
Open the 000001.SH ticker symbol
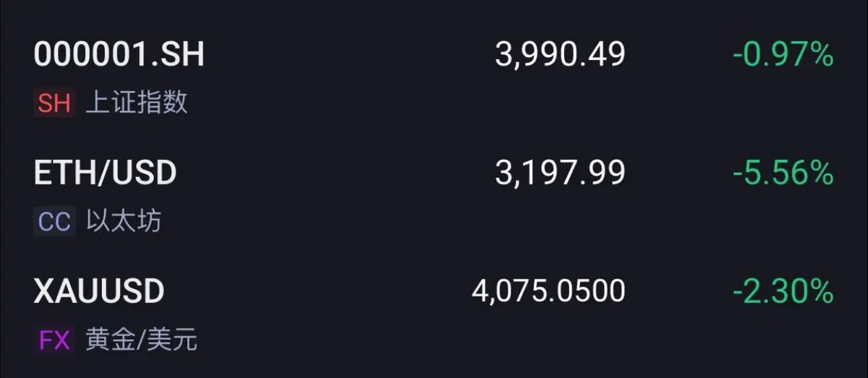point(119,55)
